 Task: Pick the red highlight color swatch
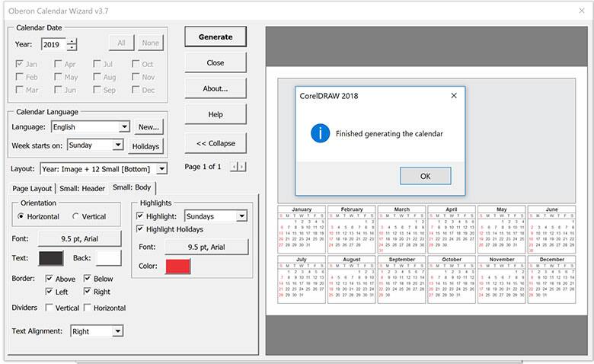pyautogui.click(x=177, y=266)
